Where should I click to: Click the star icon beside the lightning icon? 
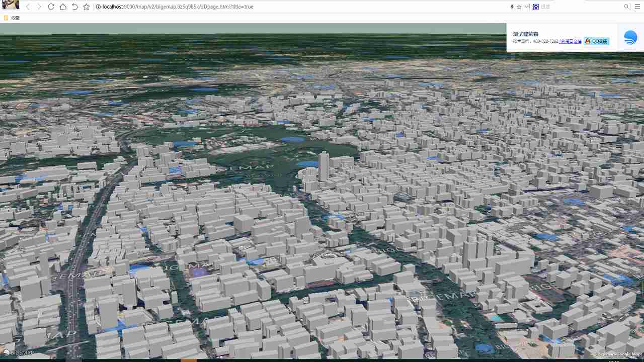tap(519, 7)
